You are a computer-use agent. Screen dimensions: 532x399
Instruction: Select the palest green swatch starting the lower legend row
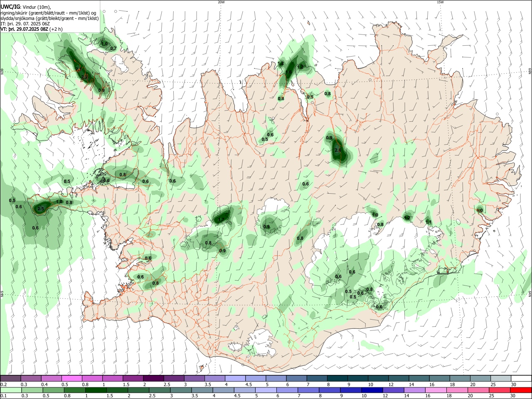(10, 390)
